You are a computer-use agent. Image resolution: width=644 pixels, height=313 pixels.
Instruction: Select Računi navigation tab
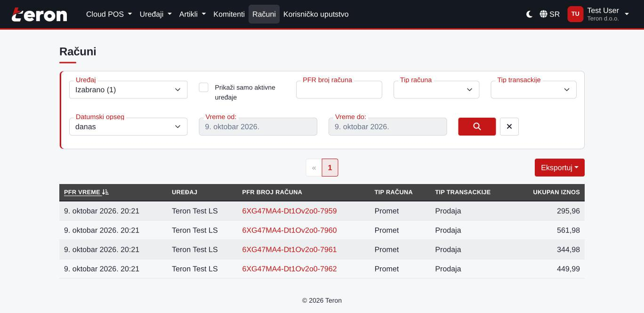click(264, 14)
